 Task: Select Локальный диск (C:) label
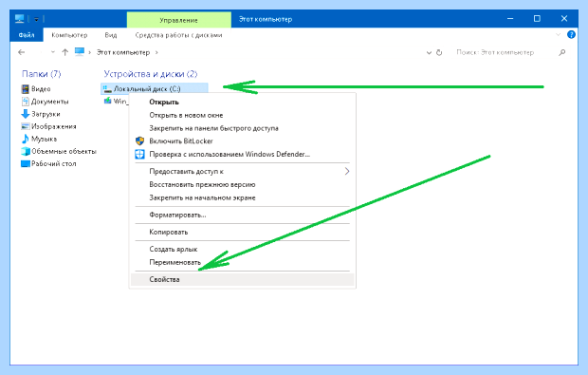pyautogui.click(x=147, y=89)
